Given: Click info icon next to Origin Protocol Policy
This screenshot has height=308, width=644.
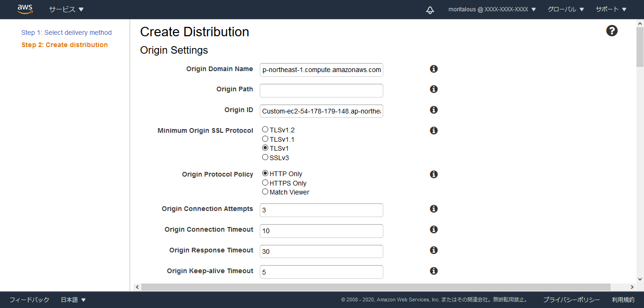Looking at the screenshot, I should click(434, 174).
